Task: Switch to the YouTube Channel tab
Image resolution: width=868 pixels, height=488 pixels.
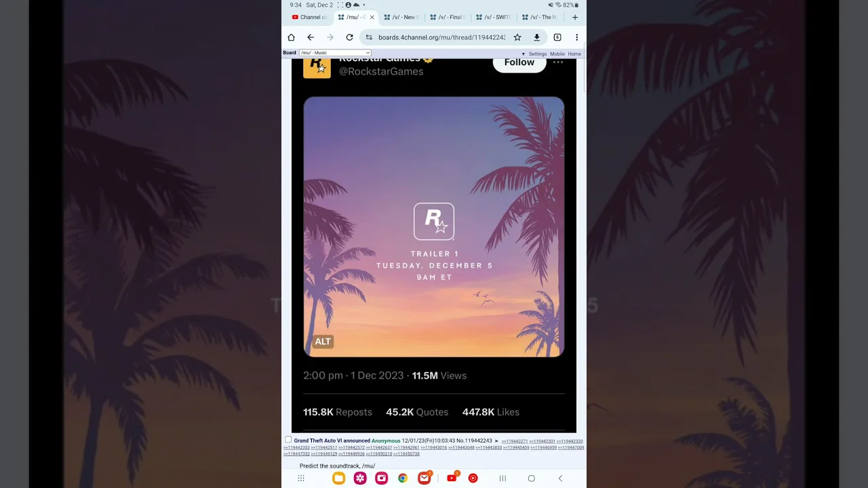Action: (310, 17)
